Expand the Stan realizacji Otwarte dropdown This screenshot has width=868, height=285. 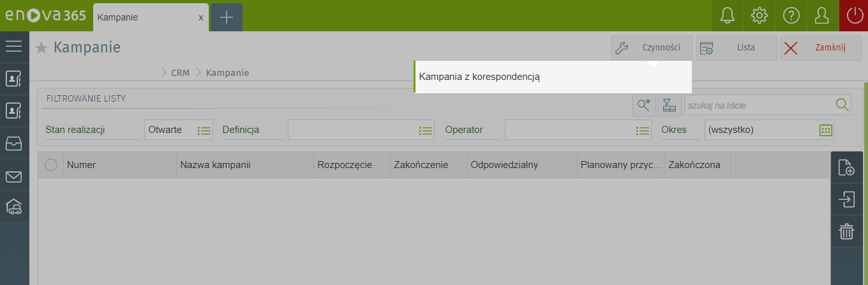(x=204, y=130)
